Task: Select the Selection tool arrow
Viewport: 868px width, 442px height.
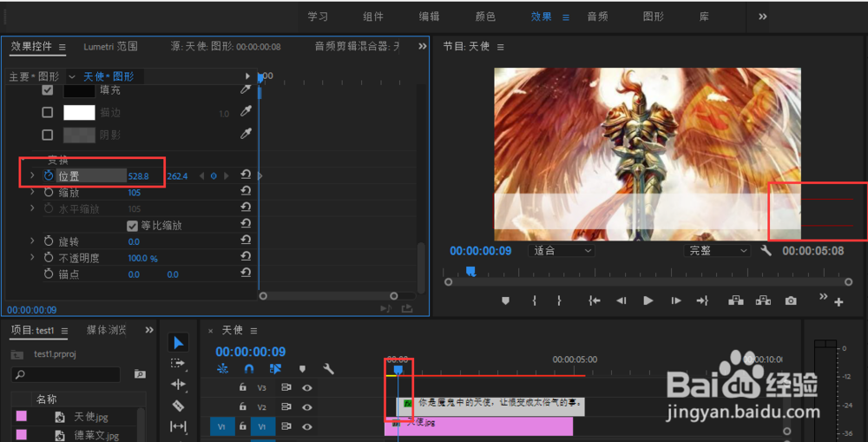Action: tap(178, 343)
